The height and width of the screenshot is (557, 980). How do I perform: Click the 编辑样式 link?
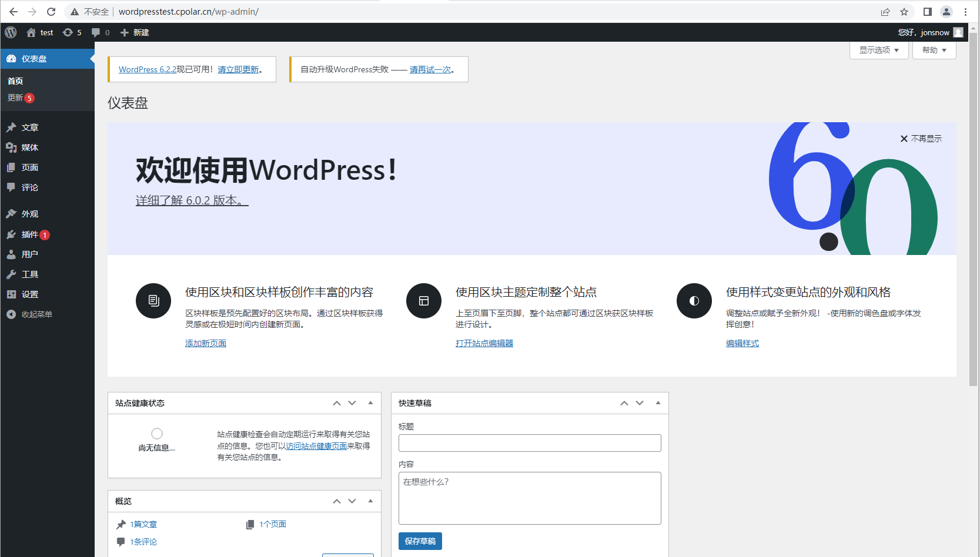(x=742, y=343)
